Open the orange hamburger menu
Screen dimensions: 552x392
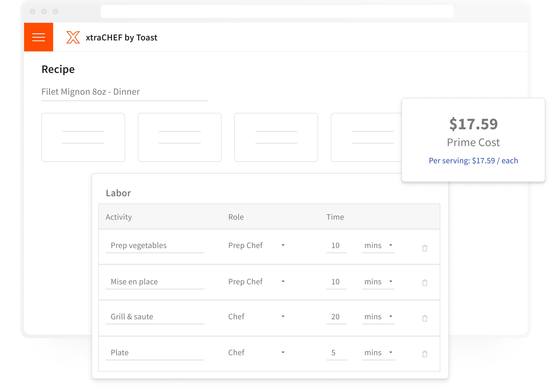pyautogui.click(x=38, y=37)
